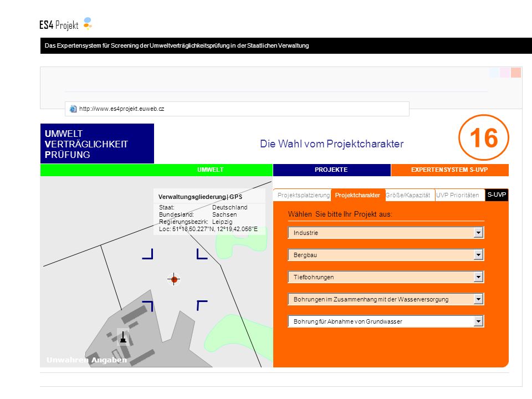Click the Wählen Sie bitte Ihr Projekt aus label

tap(340, 214)
